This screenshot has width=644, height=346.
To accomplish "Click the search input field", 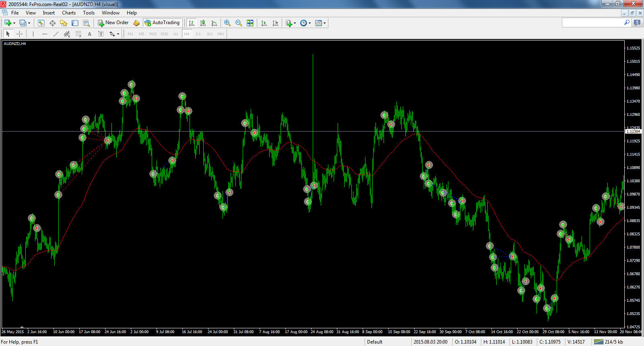I will 592,23.
